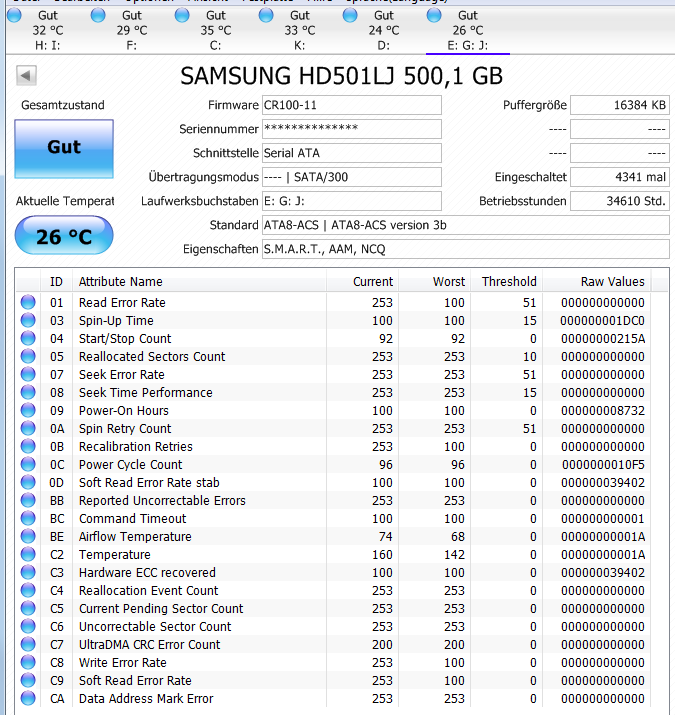The height and width of the screenshot is (715, 675).
Task: Click the Eingeschaltet value 4341 mal
Action: (x=620, y=177)
